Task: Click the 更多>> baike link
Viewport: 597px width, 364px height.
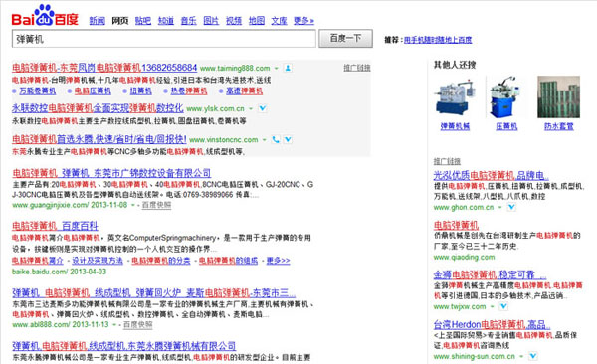Action: click(278, 261)
